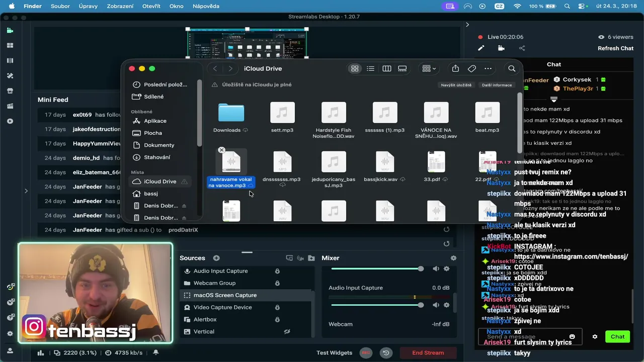Focus the Send a message field

530,337
